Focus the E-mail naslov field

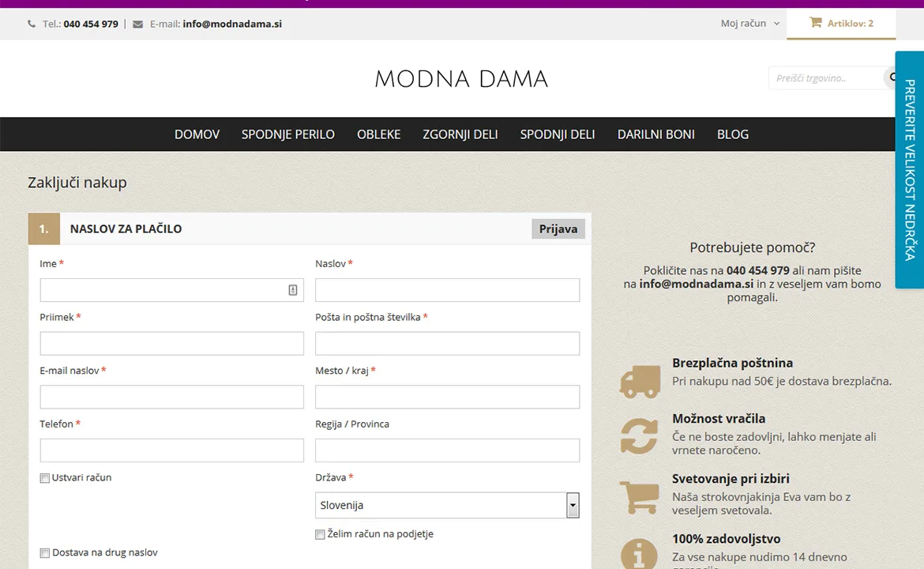pos(171,397)
